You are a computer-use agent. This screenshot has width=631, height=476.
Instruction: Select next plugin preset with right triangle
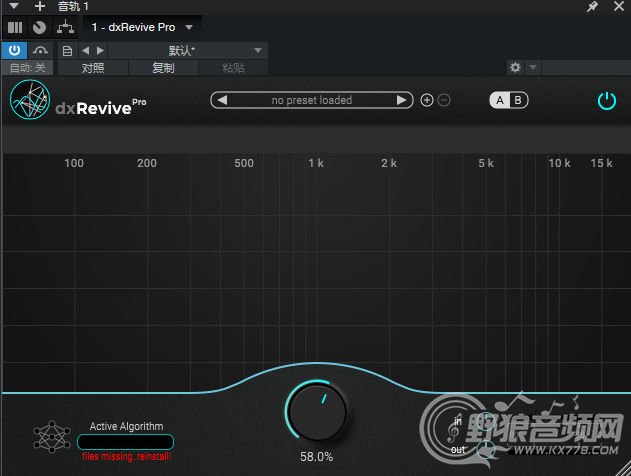point(401,100)
